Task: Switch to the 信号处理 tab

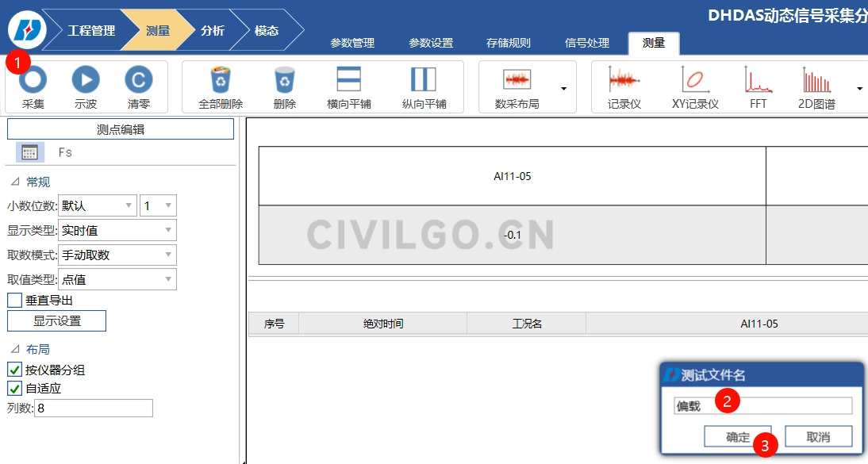Action: [587, 44]
